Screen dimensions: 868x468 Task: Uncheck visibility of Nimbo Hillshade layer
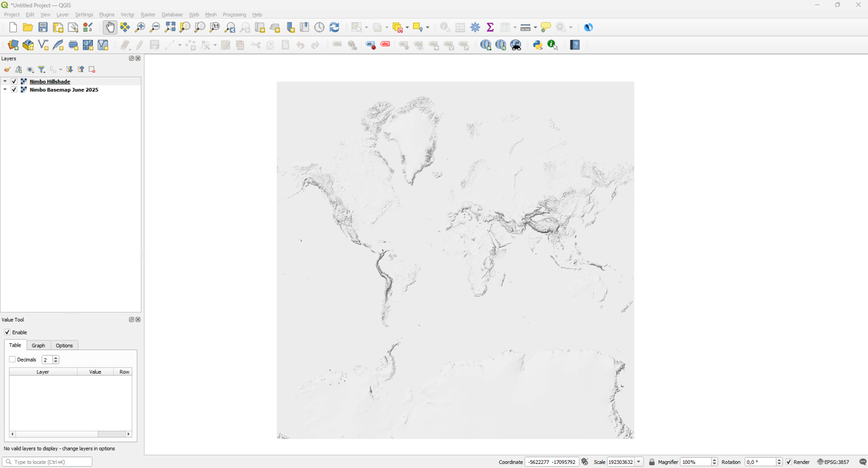14,81
